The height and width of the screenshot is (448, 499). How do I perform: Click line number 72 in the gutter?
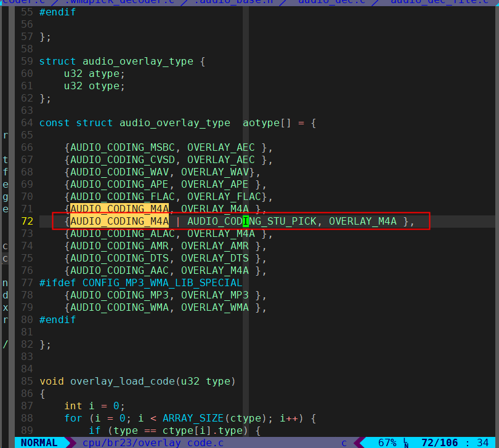click(x=27, y=222)
